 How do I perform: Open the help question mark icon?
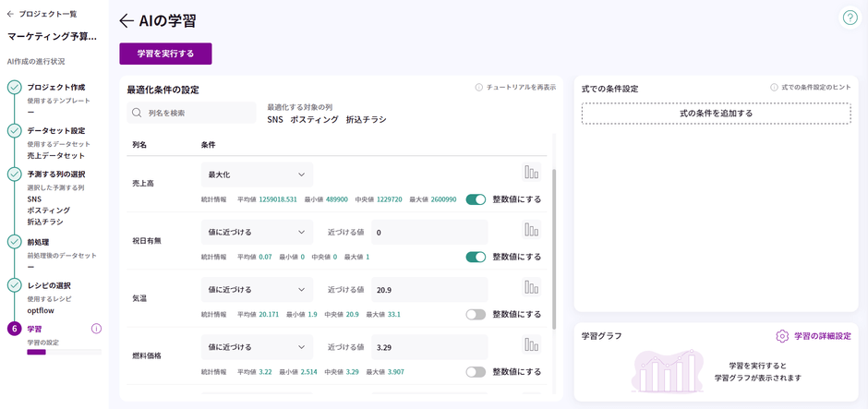click(850, 18)
